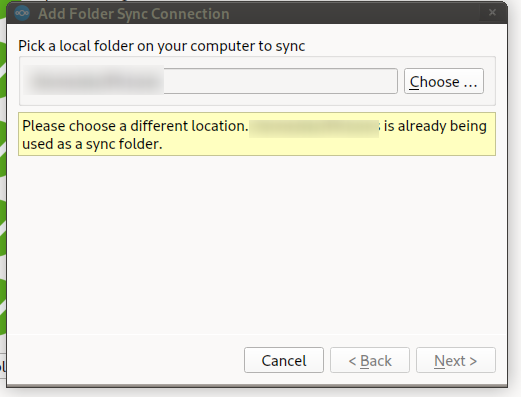521x397 pixels.
Task: Click the yellow warning message box
Action: pyautogui.click(x=257, y=134)
